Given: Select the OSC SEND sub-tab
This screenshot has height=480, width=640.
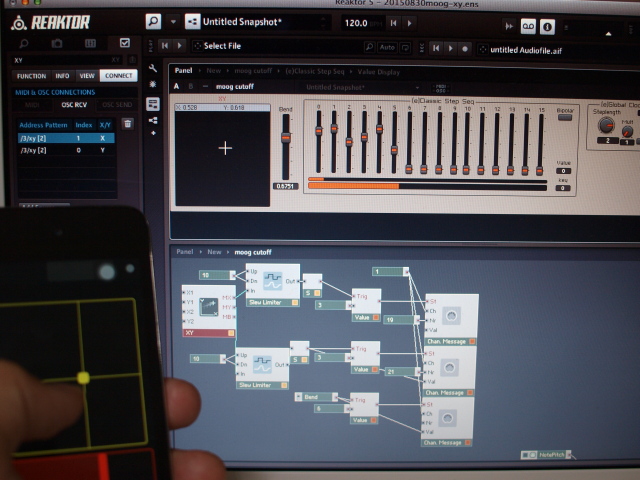Looking at the screenshot, I should click(117, 105).
